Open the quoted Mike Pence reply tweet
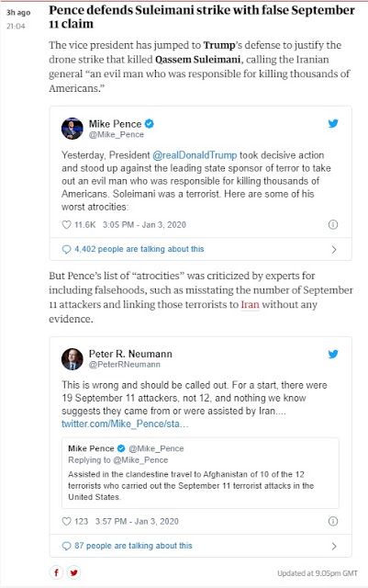368x588 pixels. click(200, 472)
